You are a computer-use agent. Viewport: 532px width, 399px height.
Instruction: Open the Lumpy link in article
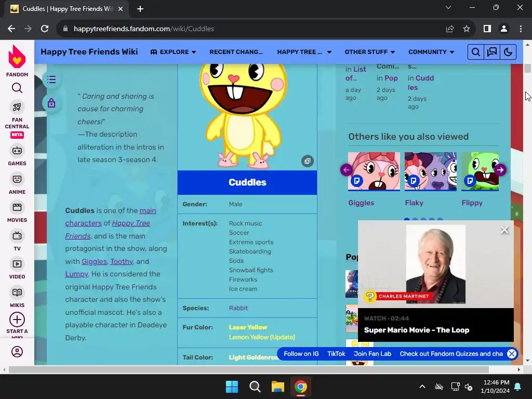76,274
